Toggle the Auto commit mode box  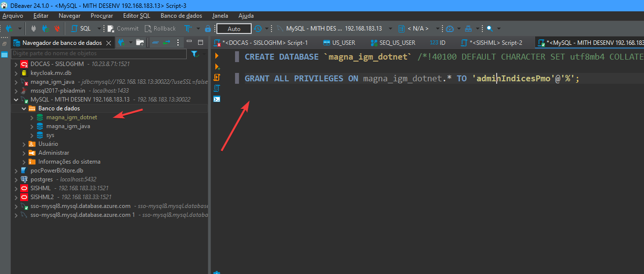click(234, 29)
